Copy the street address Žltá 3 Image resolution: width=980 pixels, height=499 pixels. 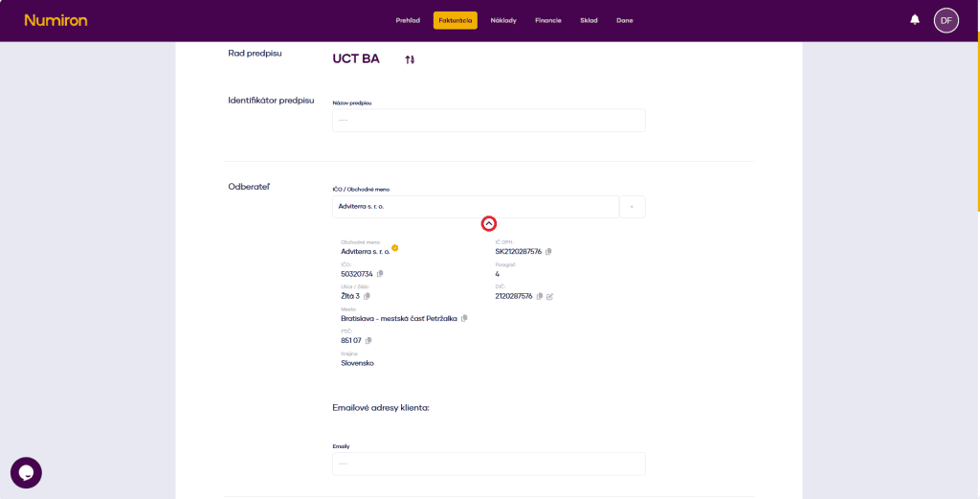pyautogui.click(x=367, y=296)
